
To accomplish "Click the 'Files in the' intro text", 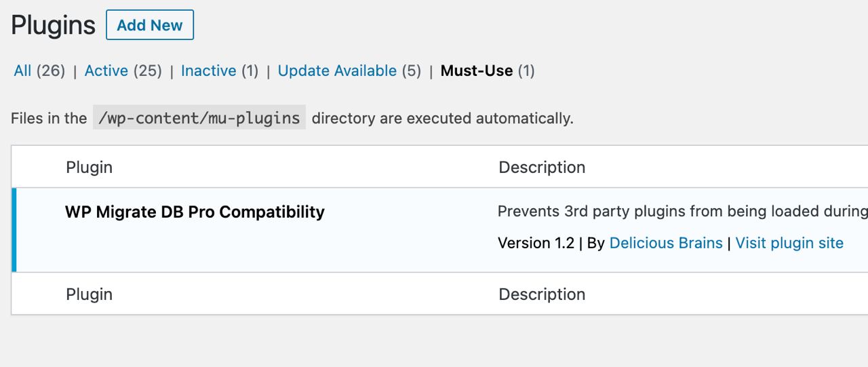I will point(49,118).
